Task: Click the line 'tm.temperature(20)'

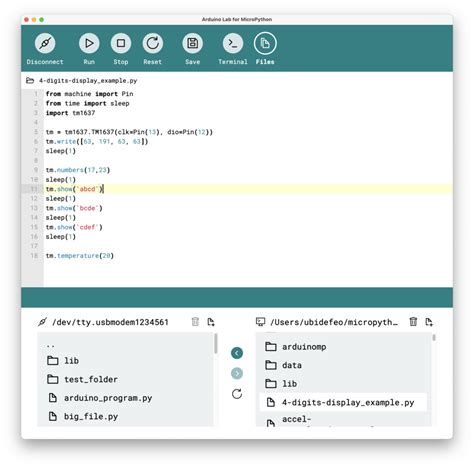Action: click(80, 256)
